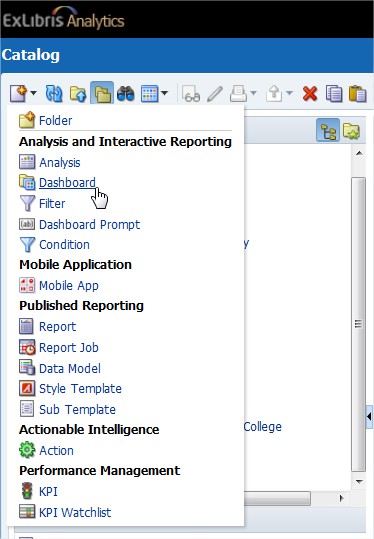Viewport: 374px width, 539px height.
Task: Choose Filter from the New menu
Action: (52, 204)
